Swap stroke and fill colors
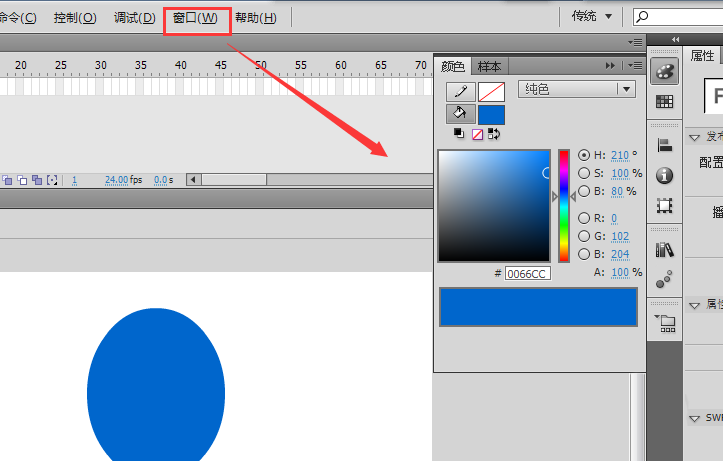The height and width of the screenshot is (461, 723). (x=494, y=134)
